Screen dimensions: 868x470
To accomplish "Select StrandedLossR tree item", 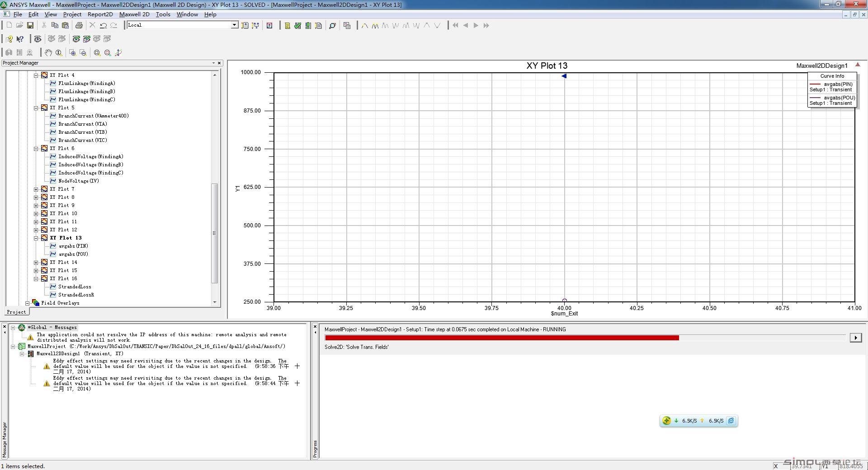I will pyautogui.click(x=76, y=295).
